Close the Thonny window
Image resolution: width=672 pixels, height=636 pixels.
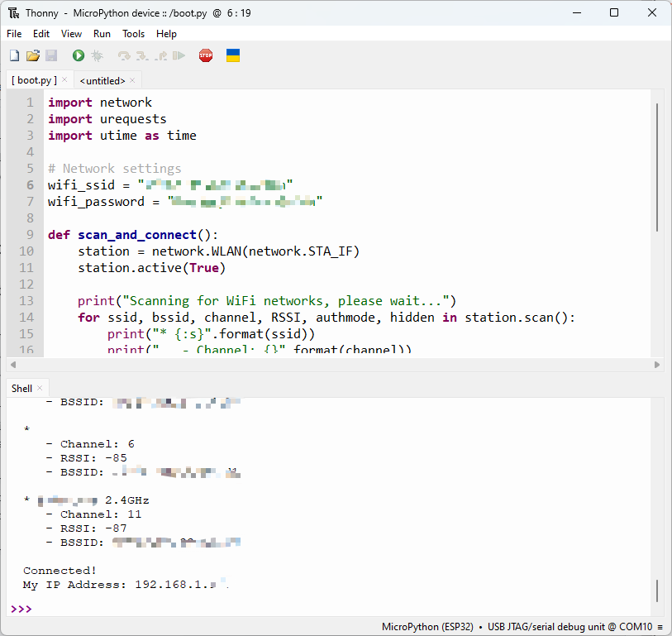click(x=652, y=13)
